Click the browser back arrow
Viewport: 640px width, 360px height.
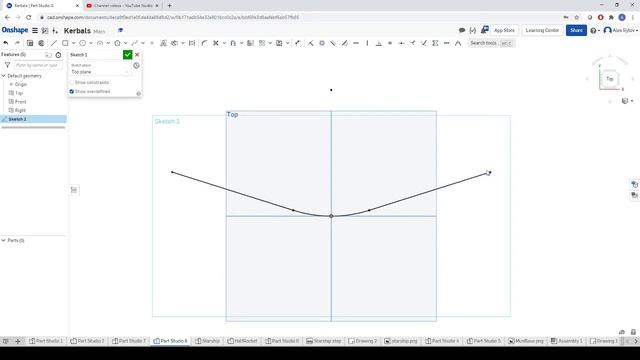7,18
